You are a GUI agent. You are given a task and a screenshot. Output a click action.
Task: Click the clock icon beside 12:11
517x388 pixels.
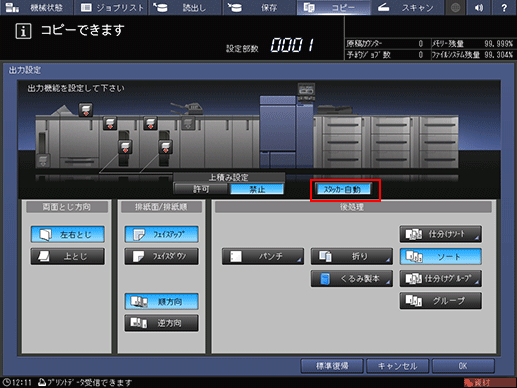pyautogui.click(x=7, y=382)
